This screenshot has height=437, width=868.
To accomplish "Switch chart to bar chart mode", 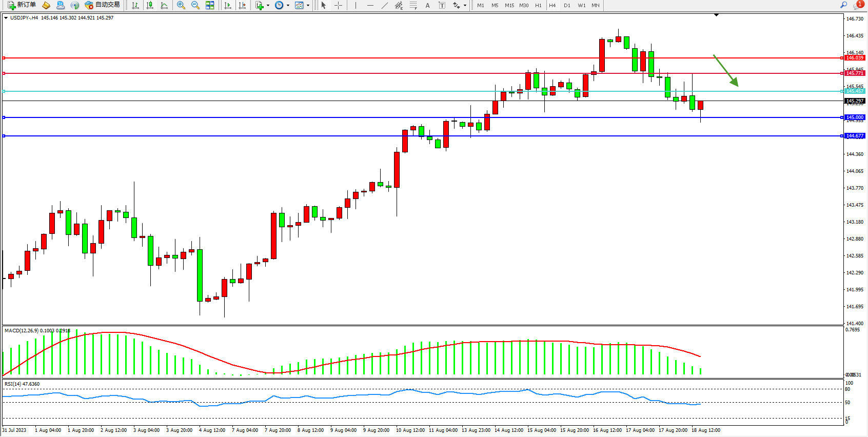I will (135, 5).
